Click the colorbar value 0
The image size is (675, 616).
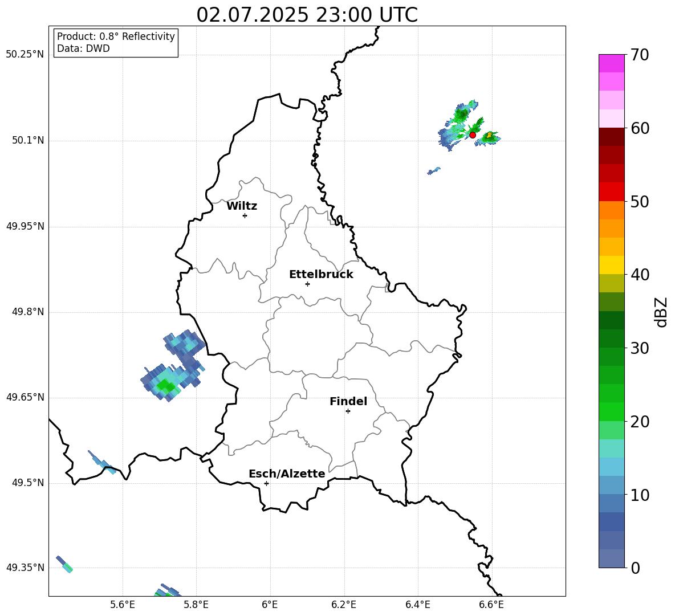coord(636,568)
